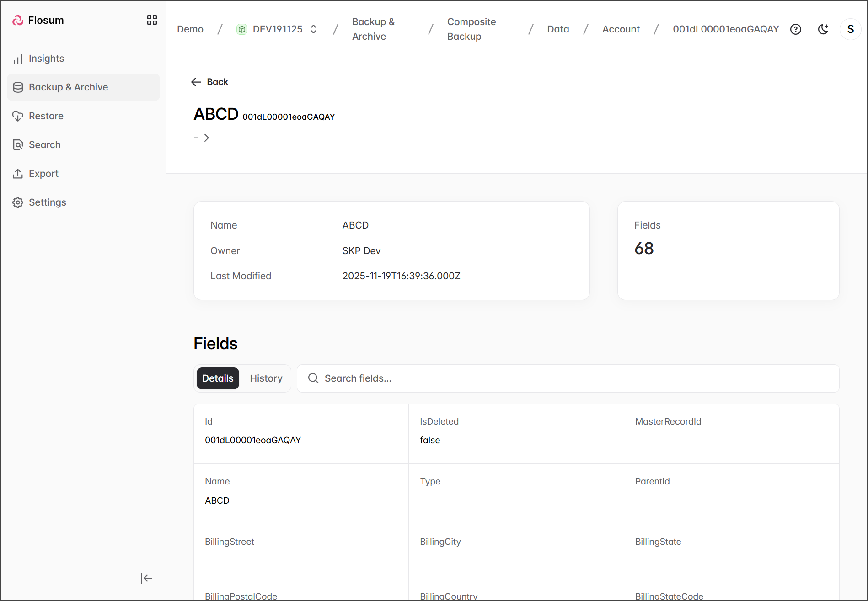Navigate to Account breadcrumb link
The height and width of the screenshot is (601, 868).
[621, 29]
